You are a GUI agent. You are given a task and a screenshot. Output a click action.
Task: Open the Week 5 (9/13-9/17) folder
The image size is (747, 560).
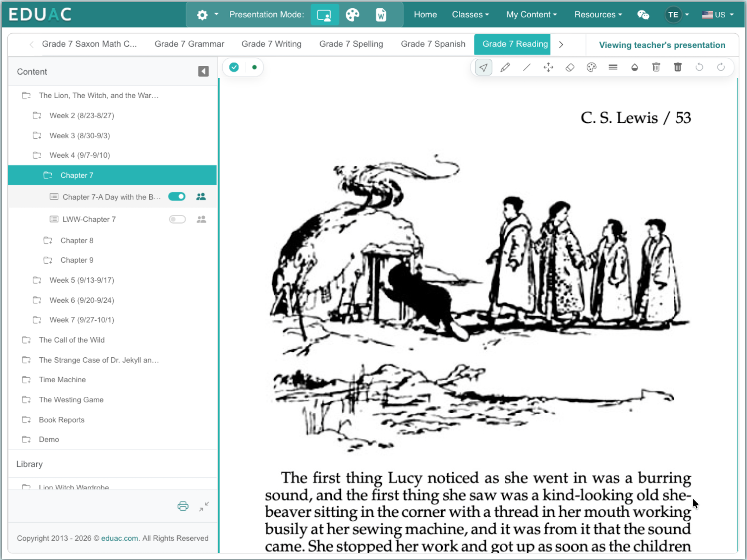click(81, 280)
